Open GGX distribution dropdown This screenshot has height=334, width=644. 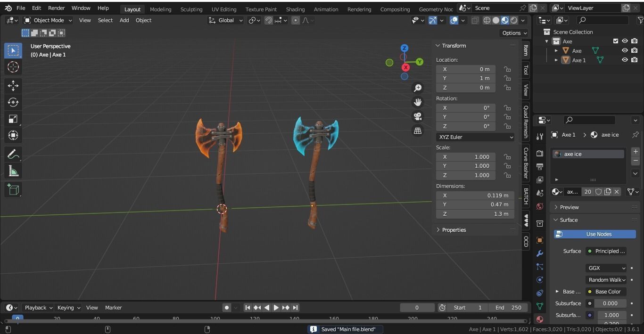point(606,268)
